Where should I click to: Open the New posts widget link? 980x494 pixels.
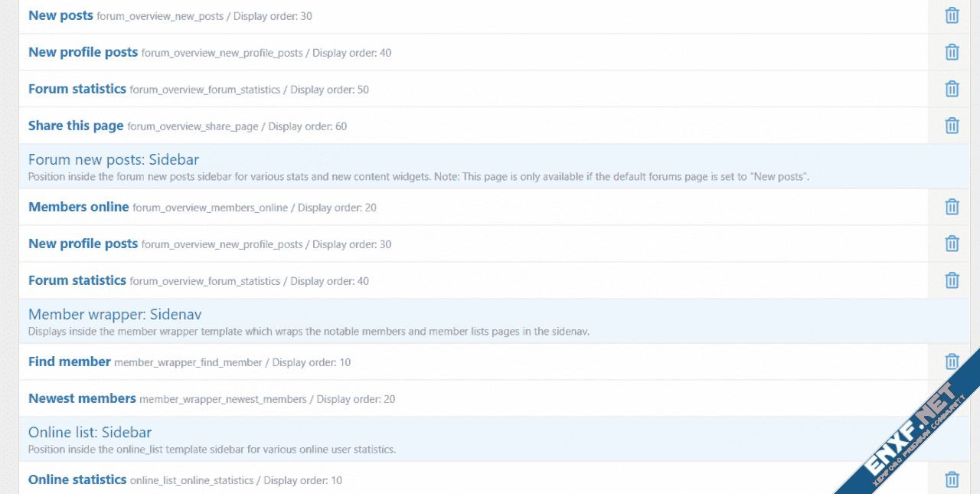pyautogui.click(x=60, y=15)
